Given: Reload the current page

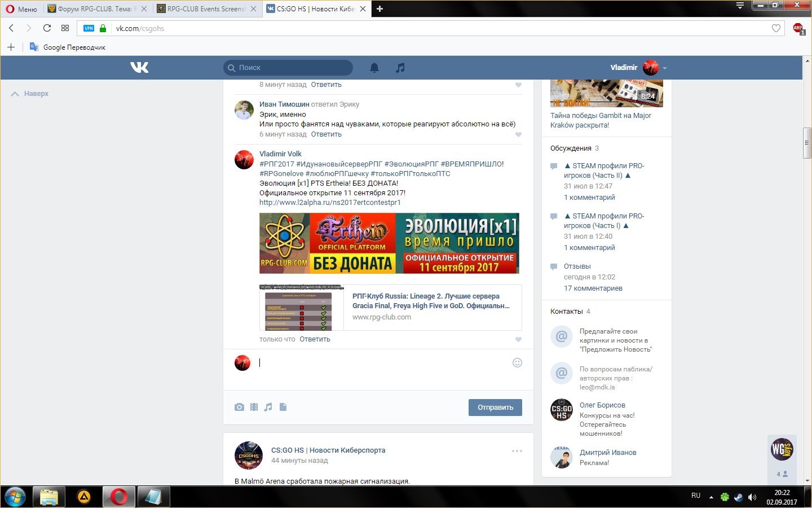Looking at the screenshot, I should tap(47, 28).
